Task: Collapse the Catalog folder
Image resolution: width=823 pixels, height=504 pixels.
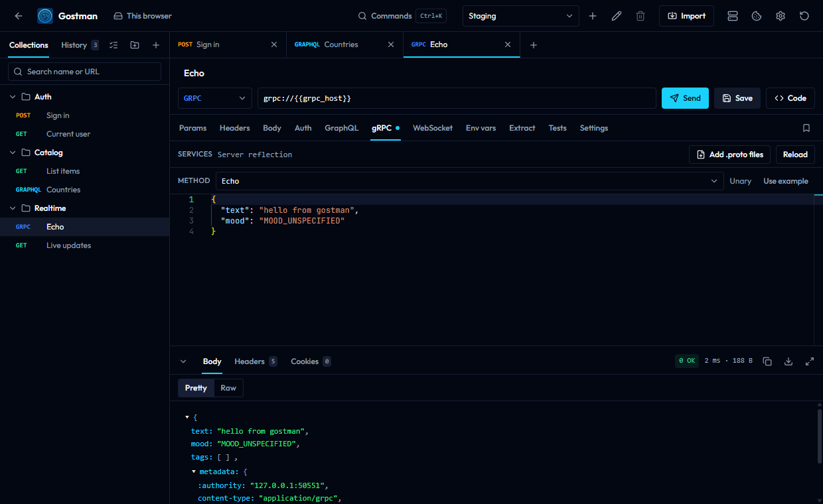Action: (x=13, y=153)
